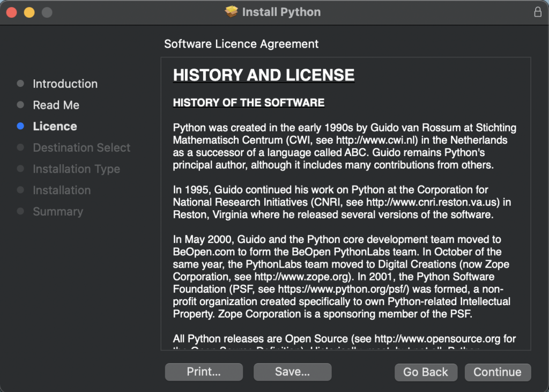
Task: Select the Installation step
Action: (x=62, y=190)
